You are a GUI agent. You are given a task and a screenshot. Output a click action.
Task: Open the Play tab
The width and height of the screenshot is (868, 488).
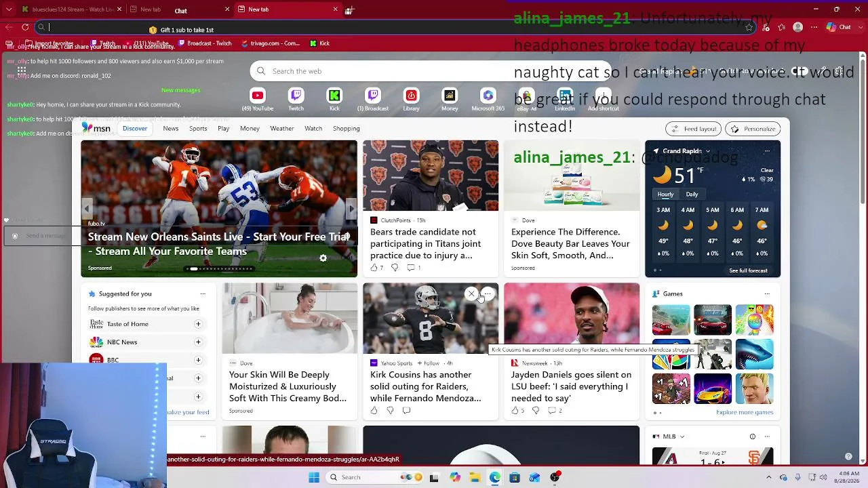point(223,128)
